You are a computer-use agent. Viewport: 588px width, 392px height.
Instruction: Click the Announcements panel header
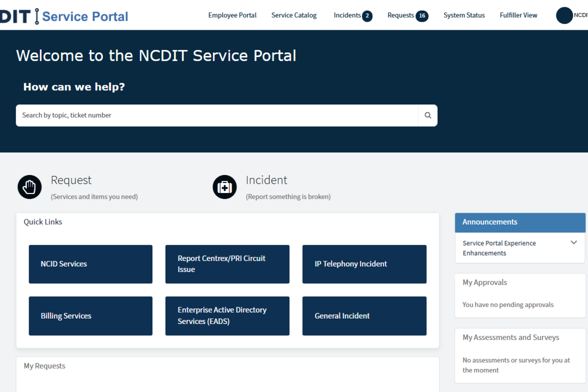point(520,222)
